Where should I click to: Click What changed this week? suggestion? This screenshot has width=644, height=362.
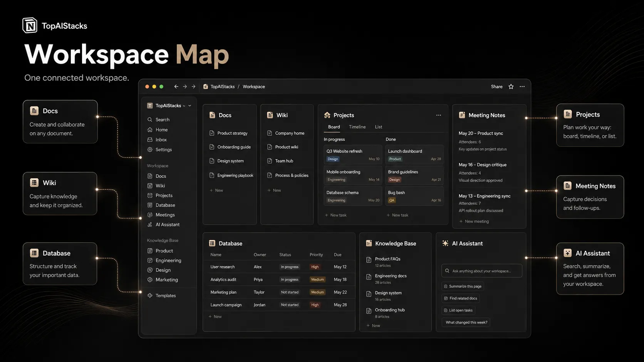click(466, 322)
